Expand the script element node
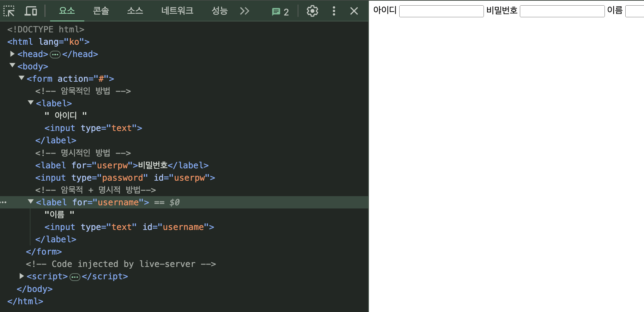 point(22,276)
